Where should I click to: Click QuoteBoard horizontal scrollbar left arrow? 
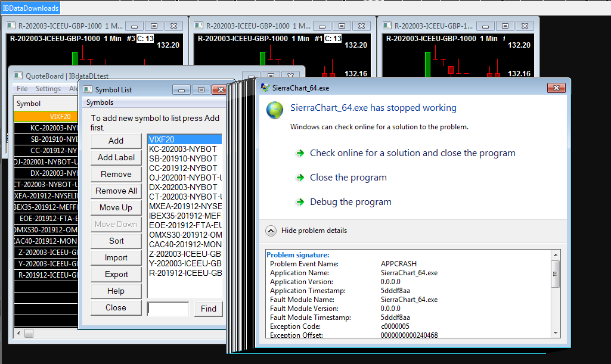tap(18, 333)
